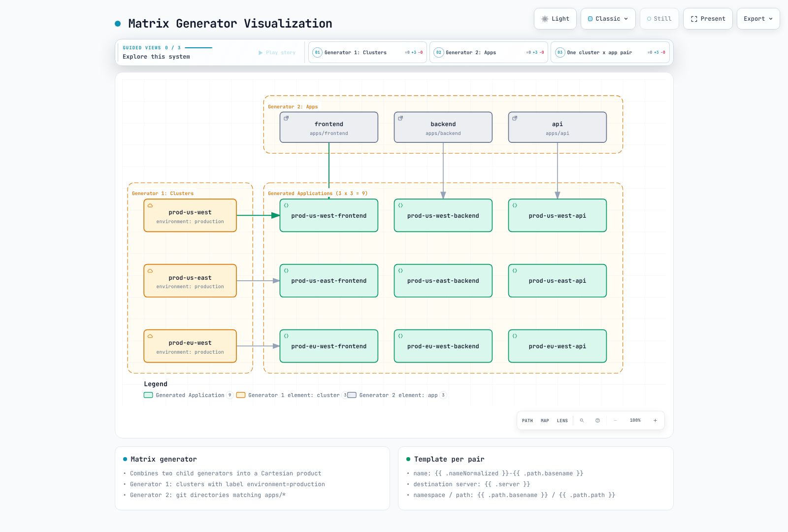
Task: Toggle PATH mode in canvas toolbar
Action: (x=527, y=421)
